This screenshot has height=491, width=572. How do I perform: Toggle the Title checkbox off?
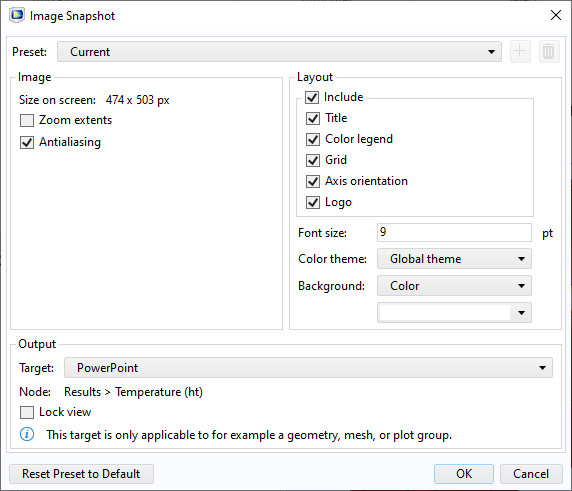pos(313,118)
